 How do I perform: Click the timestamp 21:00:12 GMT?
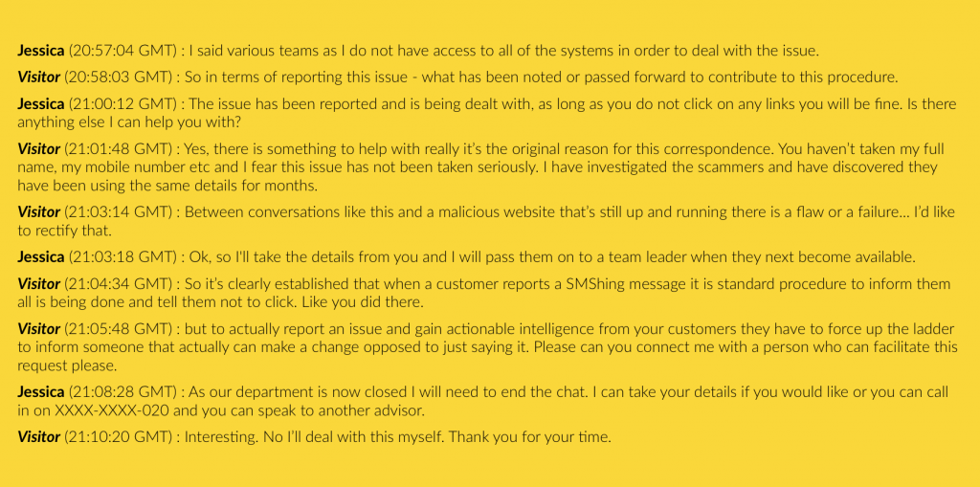coord(119,104)
